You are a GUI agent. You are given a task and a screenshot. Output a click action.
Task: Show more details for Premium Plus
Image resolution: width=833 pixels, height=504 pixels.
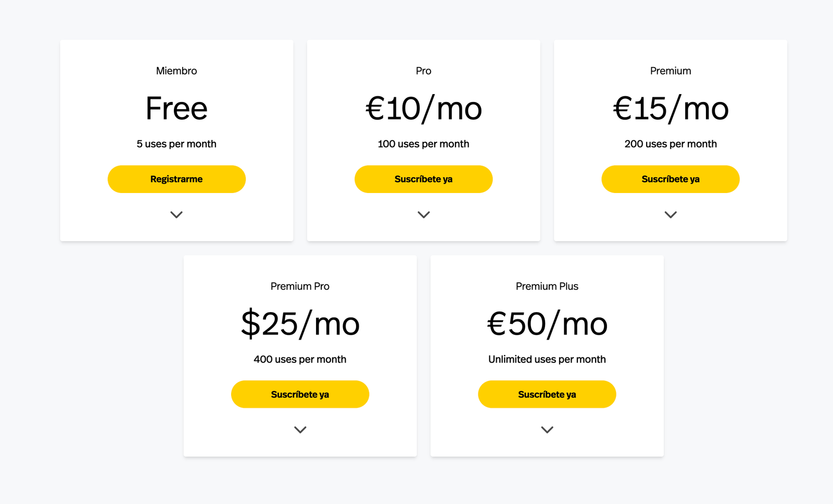pos(547,430)
